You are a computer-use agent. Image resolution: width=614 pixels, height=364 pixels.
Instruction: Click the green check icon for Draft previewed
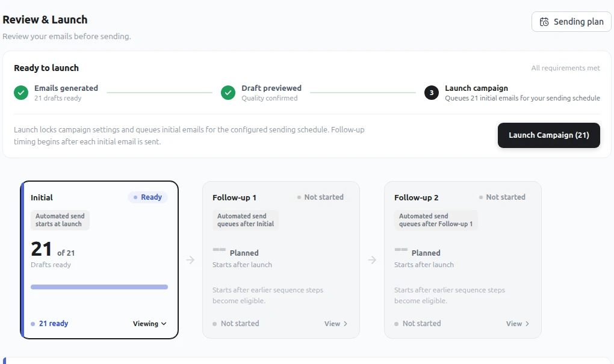coord(228,93)
